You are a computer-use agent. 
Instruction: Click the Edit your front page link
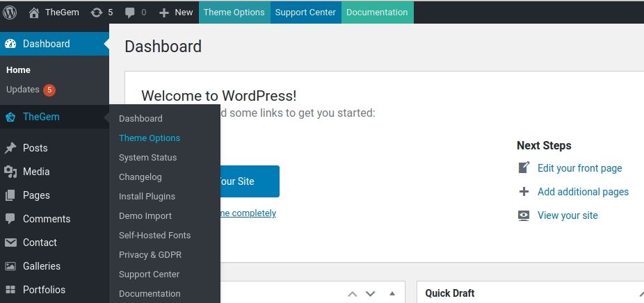click(x=579, y=168)
